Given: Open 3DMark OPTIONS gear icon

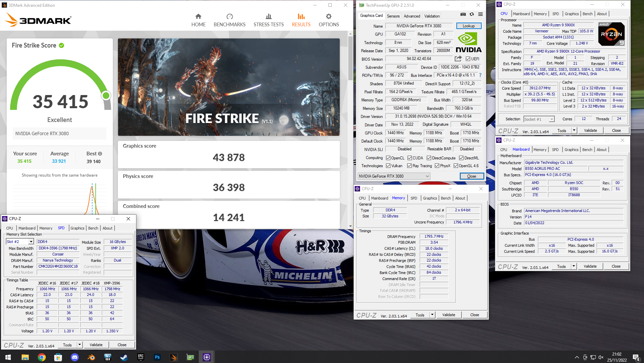Looking at the screenshot, I should (x=329, y=16).
